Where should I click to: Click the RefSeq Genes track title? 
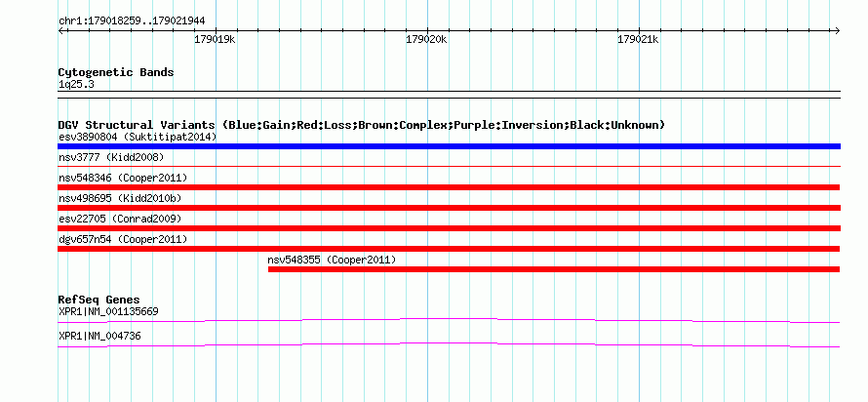(99, 301)
